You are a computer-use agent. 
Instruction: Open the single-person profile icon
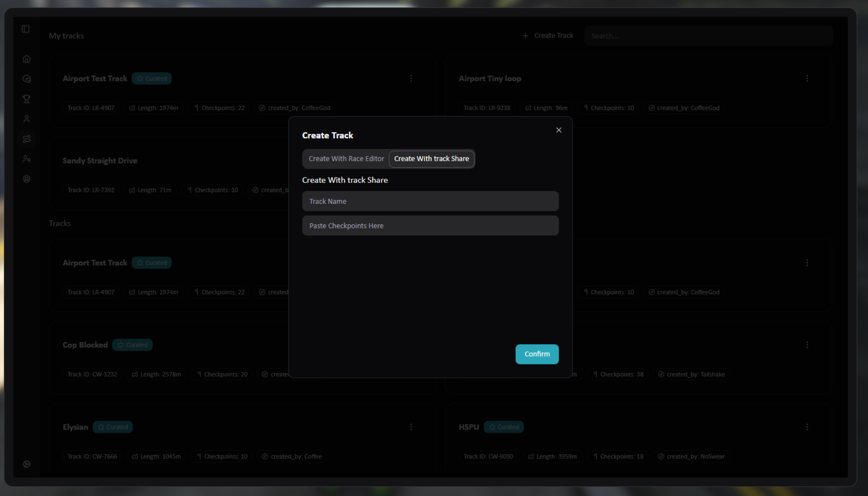pyautogui.click(x=27, y=119)
